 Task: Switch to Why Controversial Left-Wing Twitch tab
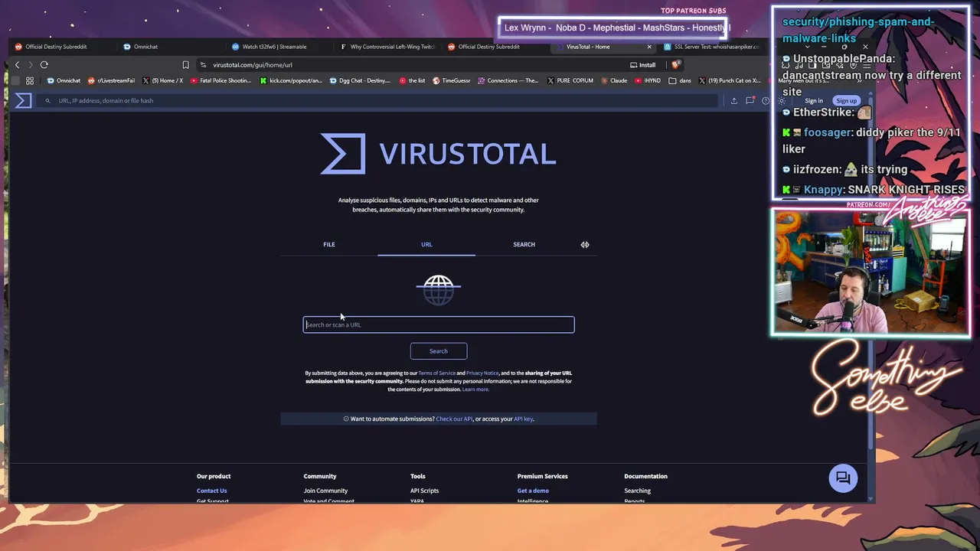tap(387, 47)
